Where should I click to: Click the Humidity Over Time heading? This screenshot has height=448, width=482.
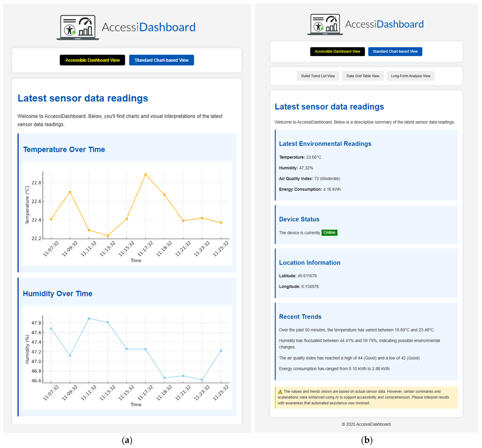58,294
